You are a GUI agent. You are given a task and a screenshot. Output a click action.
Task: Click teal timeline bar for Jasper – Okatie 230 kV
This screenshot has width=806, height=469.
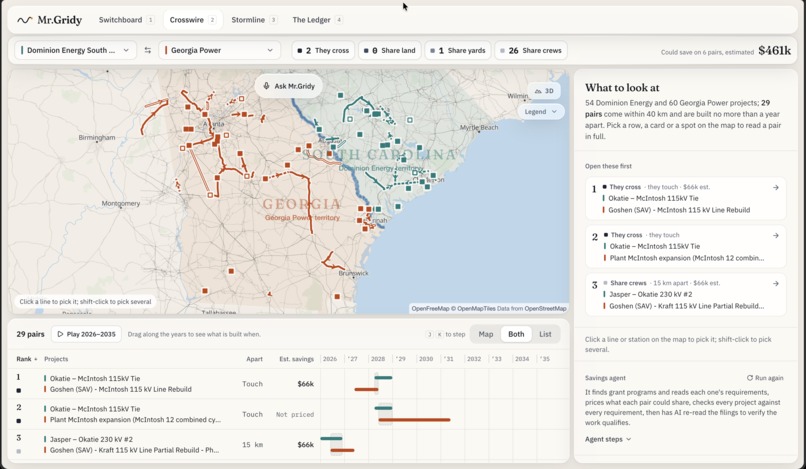click(x=331, y=439)
